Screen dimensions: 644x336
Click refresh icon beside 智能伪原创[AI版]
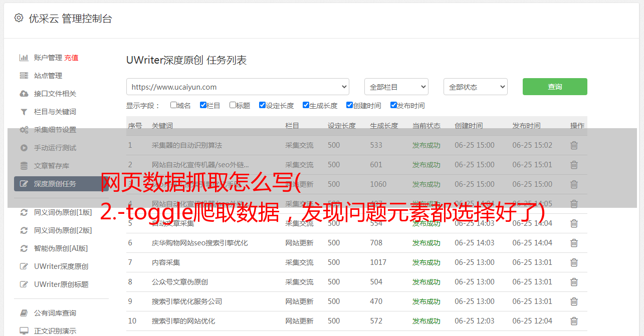24,248
